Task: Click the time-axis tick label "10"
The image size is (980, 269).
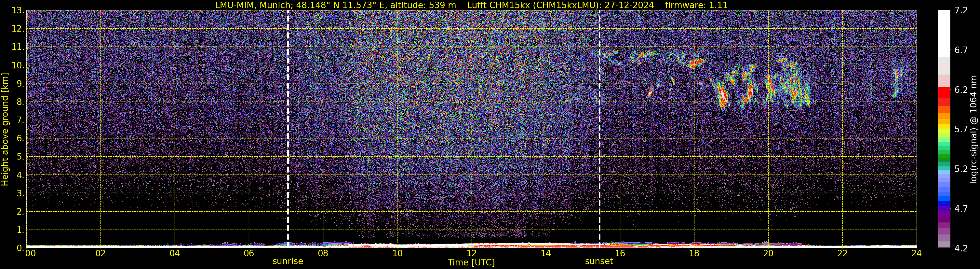Action: point(397,253)
